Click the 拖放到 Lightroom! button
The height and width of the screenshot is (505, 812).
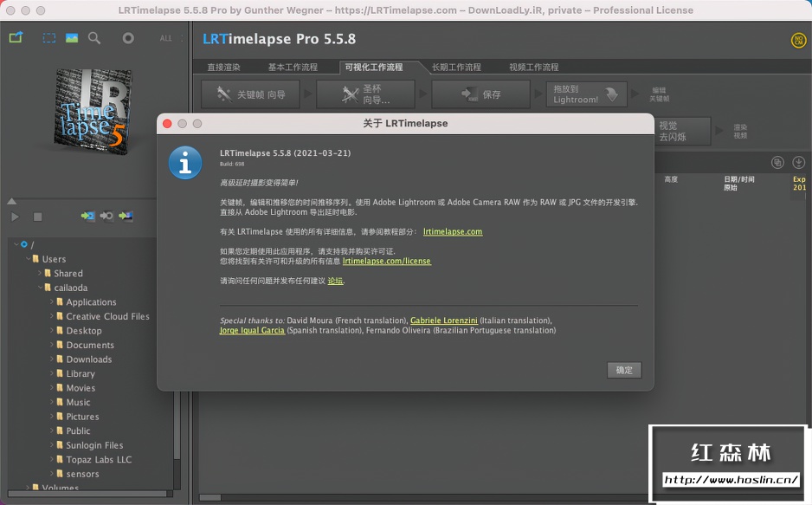586,94
